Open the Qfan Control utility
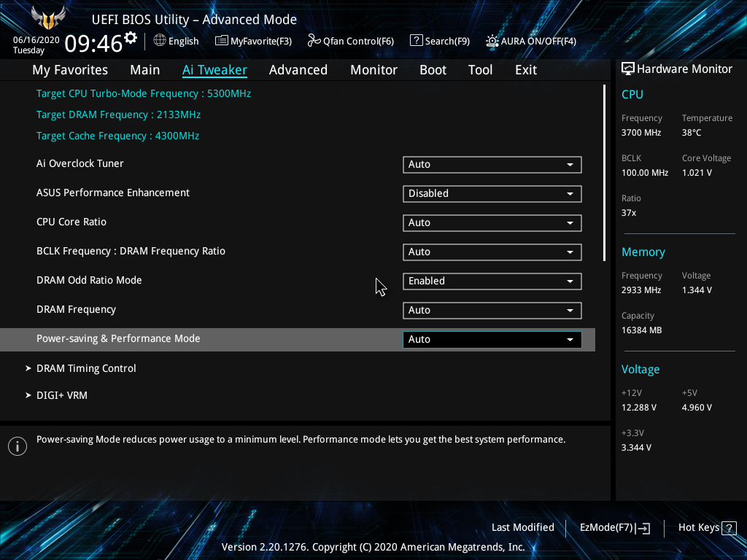The width and height of the screenshot is (747, 560). pos(350,41)
